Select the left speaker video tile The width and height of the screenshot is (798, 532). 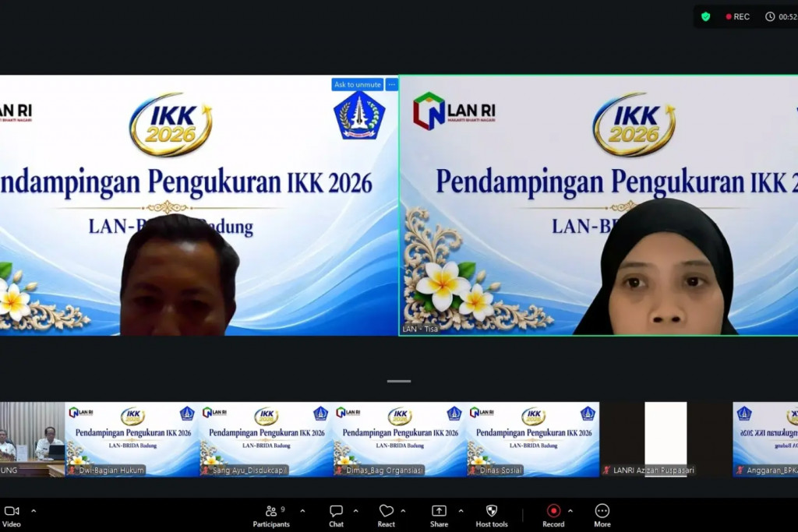[199, 206]
